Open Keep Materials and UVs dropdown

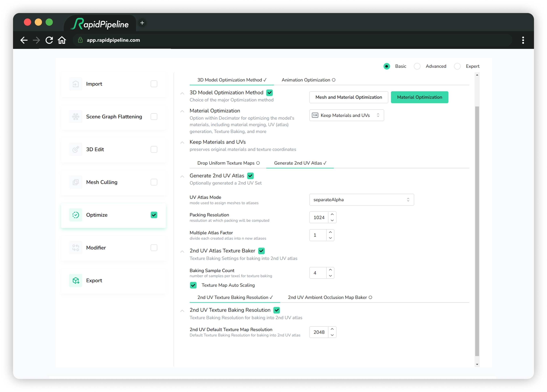pyautogui.click(x=347, y=115)
